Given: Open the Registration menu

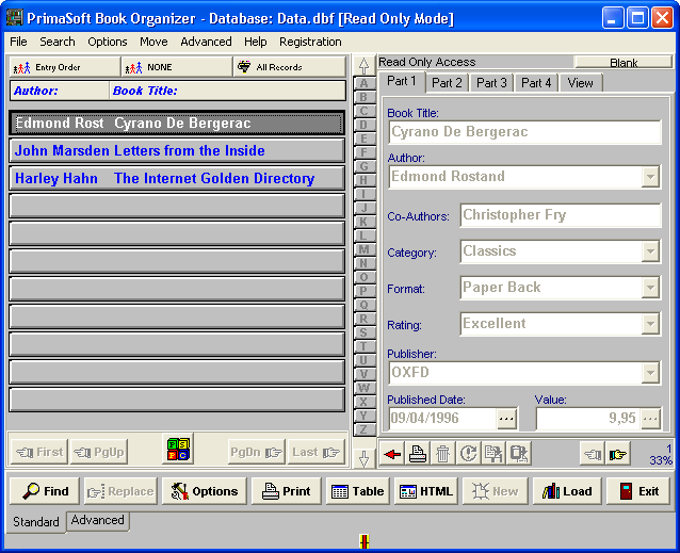Looking at the screenshot, I should pos(310,42).
